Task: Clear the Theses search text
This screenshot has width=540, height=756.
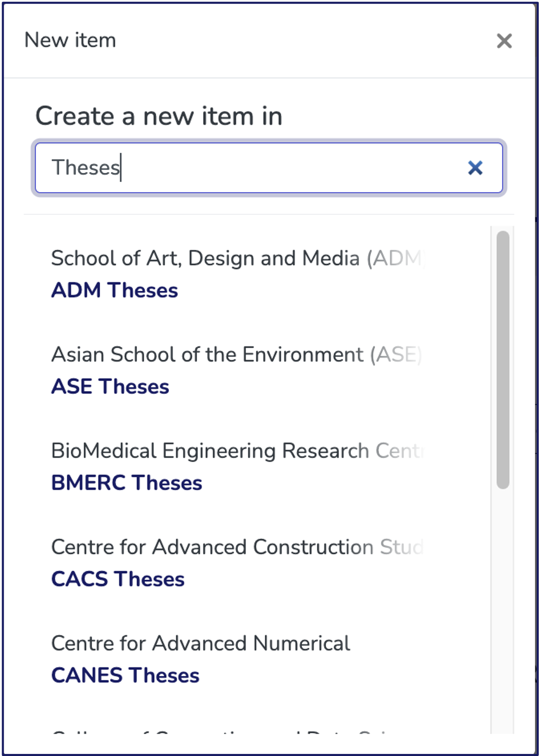Action: [475, 168]
